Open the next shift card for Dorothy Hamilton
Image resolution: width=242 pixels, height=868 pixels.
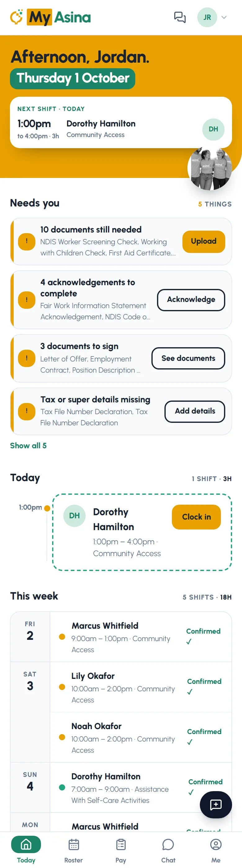[x=121, y=123]
